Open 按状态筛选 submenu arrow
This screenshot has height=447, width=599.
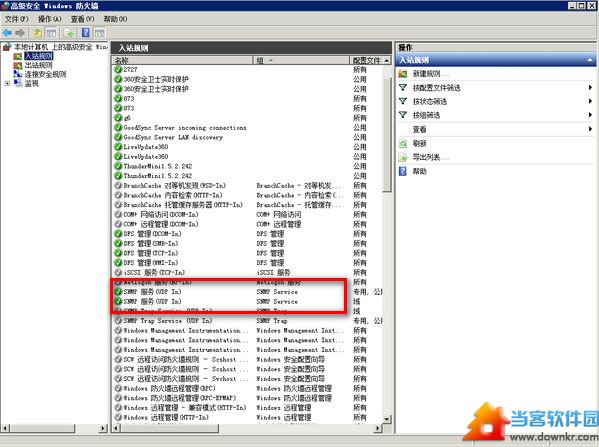point(590,101)
